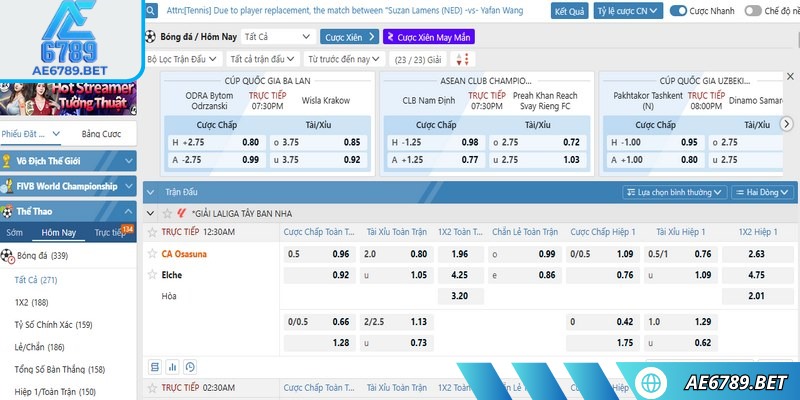Select the Trực tiếp live tab
The height and width of the screenshot is (400, 800).
(110, 233)
